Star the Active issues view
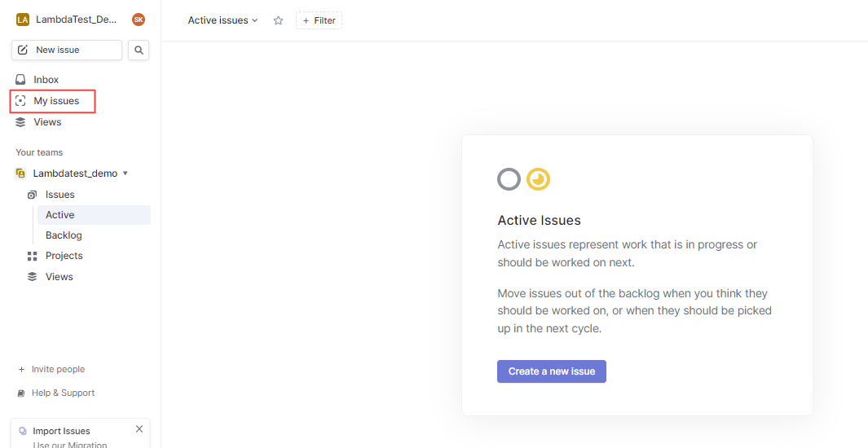This screenshot has height=448, width=868. point(278,20)
